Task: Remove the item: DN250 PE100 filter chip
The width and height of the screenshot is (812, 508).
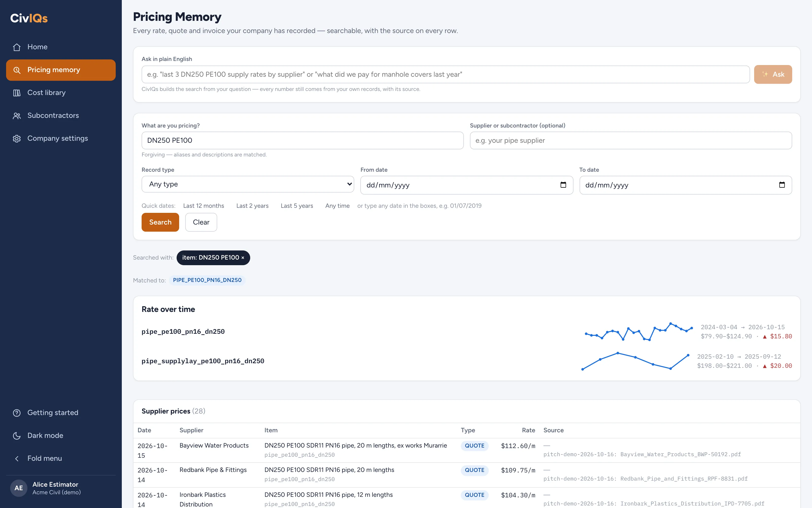Action: tap(243, 258)
